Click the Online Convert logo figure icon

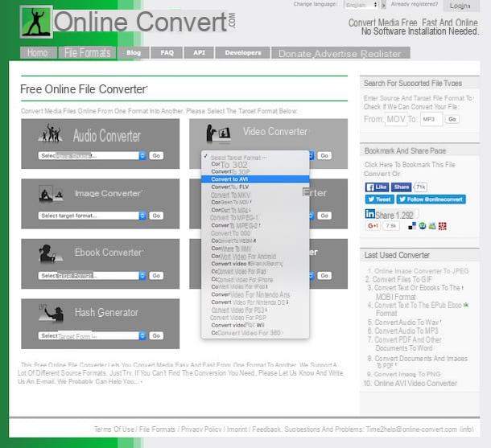click(36, 22)
